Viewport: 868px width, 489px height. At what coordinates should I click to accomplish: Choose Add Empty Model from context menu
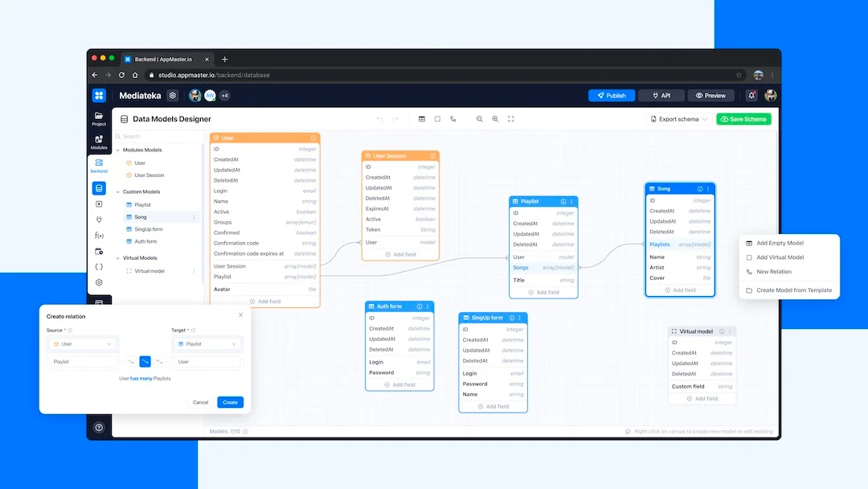tap(780, 243)
